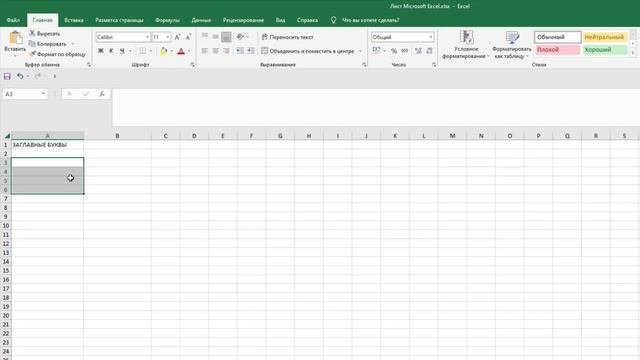Screen dimensions: 640x360
Task: Align cell text to the right
Action: pos(226,51)
